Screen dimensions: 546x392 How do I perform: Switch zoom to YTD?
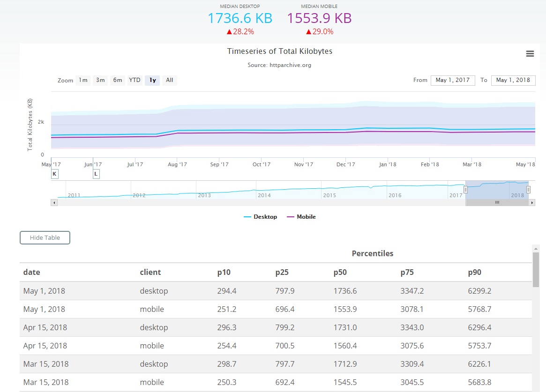(135, 80)
